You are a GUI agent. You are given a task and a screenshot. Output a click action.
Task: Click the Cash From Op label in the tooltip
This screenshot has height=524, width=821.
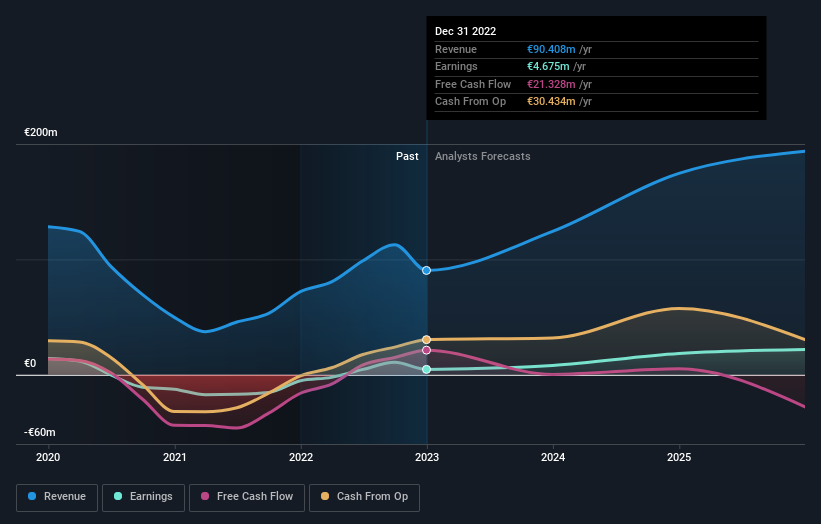pos(470,102)
